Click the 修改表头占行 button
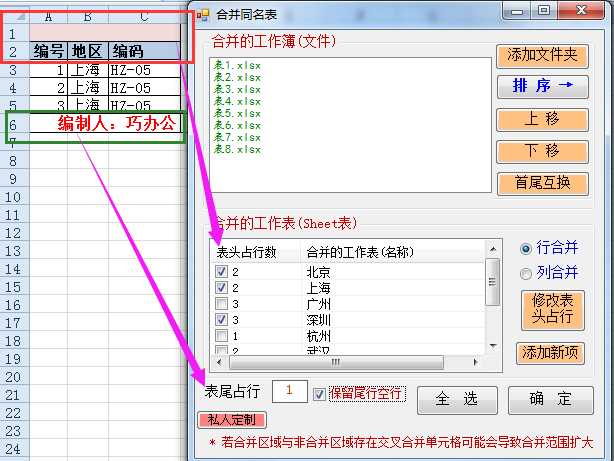This screenshot has height=461, width=614. coord(553,309)
